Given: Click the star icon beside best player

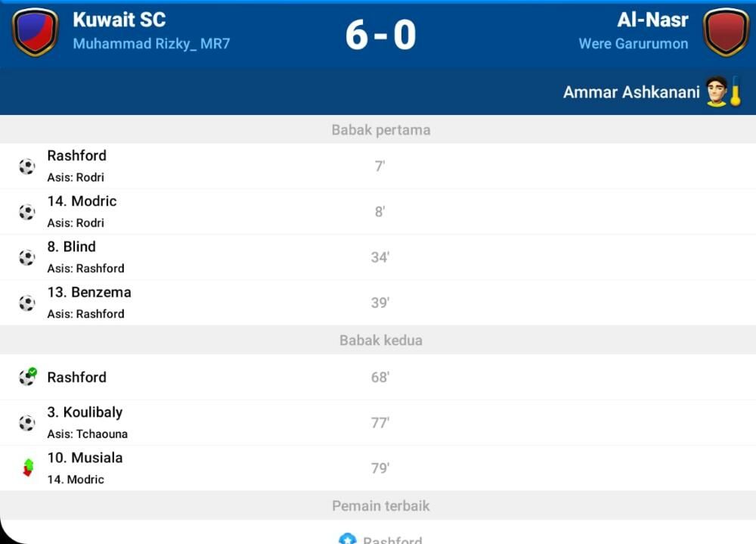Looking at the screenshot, I should point(348,539).
